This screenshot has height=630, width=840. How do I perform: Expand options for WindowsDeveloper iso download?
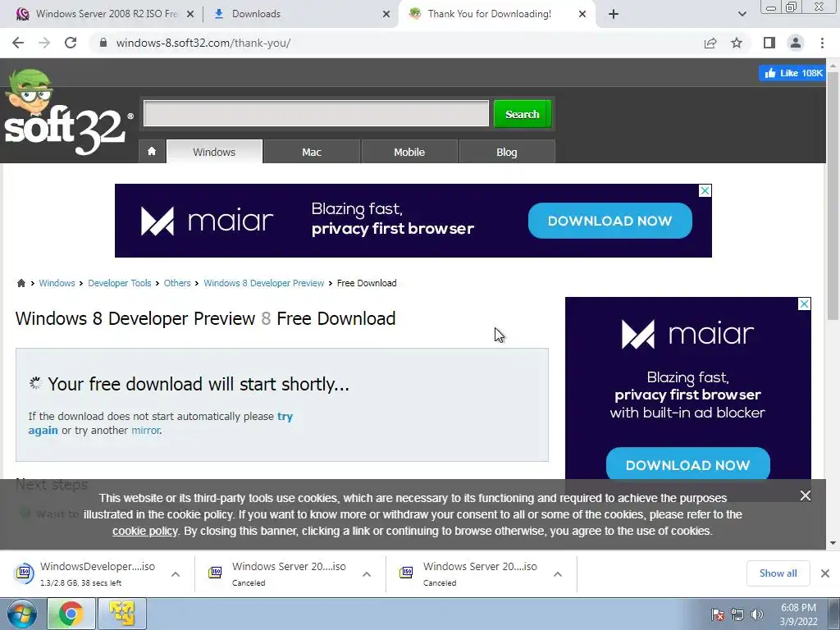176,573
